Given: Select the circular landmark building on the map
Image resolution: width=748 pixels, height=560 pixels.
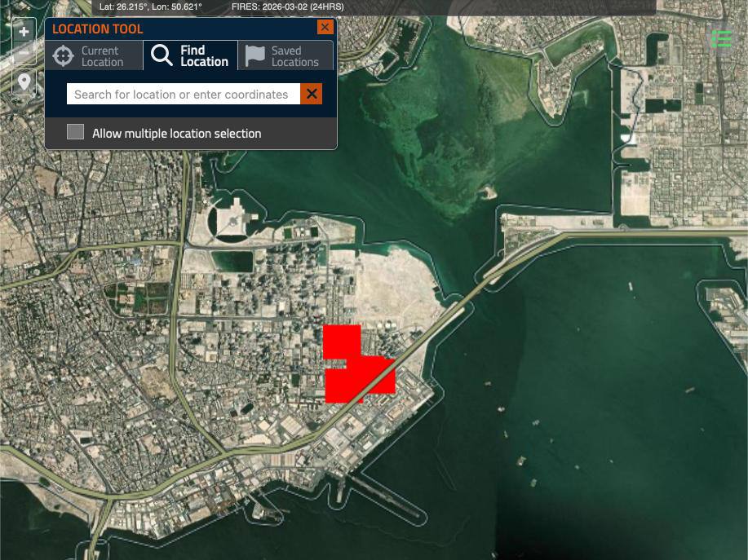Looking at the screenshot, I should pyautogui.click(x=230, y=222).
